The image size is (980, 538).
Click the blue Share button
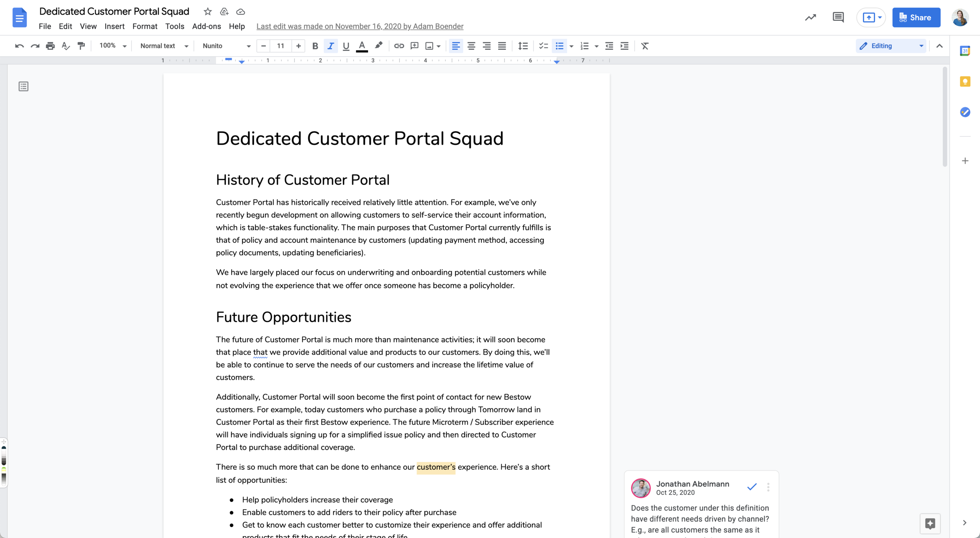(916, 17)
